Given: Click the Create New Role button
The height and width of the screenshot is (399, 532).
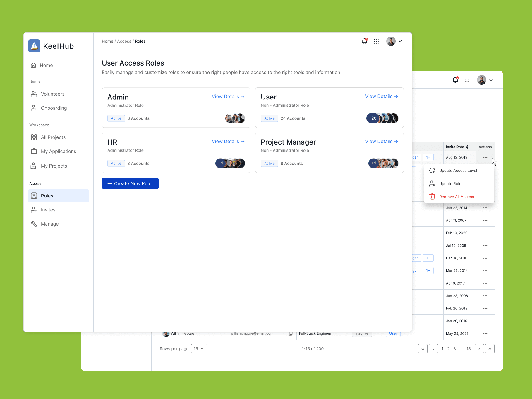Looking at the screenshot, I should [x=130, y=183].
